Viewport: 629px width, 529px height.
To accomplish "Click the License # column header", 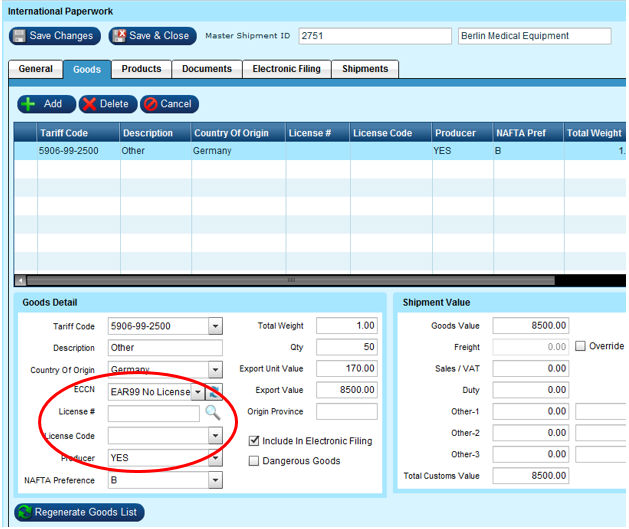I will click(317, 133).
